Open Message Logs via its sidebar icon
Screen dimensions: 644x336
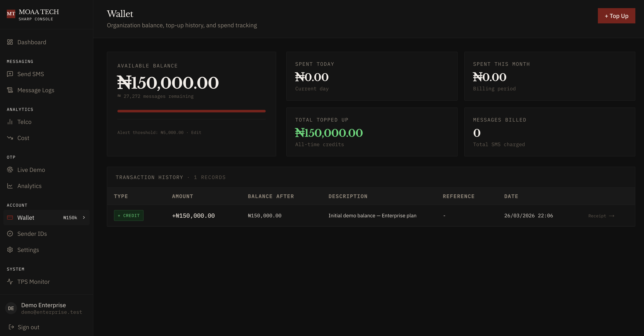click(10, 90)
